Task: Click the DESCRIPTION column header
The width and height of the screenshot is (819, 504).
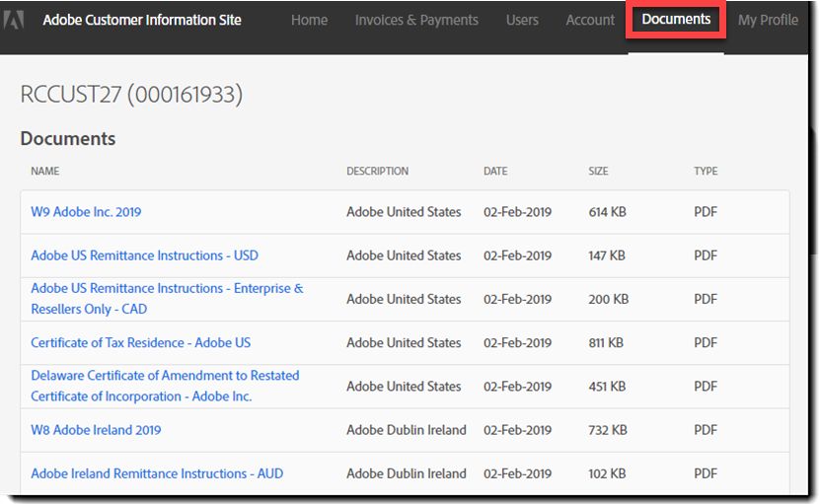Action: (377, 171)
